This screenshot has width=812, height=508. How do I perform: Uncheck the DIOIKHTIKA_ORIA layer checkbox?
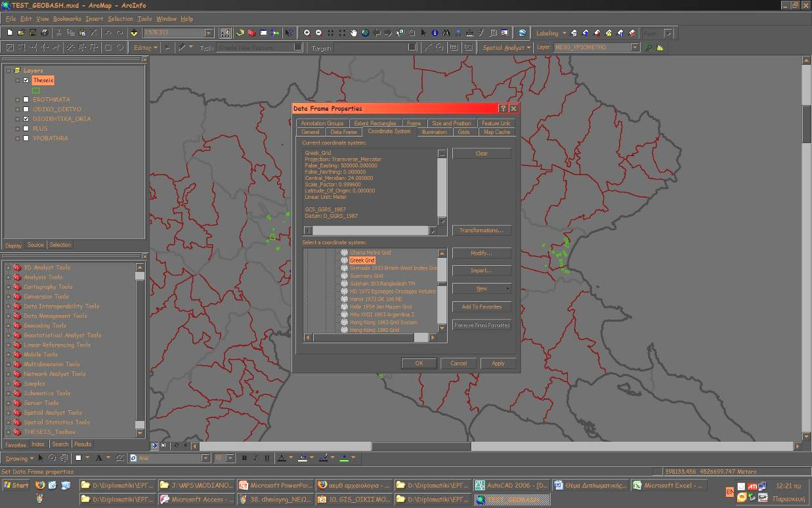(x=26, y=119)
